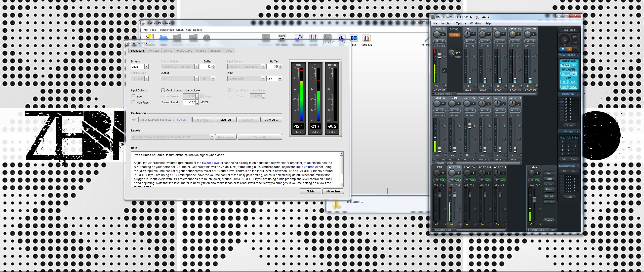Image resolution: width=644 pixels, height=272 pixels.
Task: Click the TotalMix undo arrow
Action: 575,37
